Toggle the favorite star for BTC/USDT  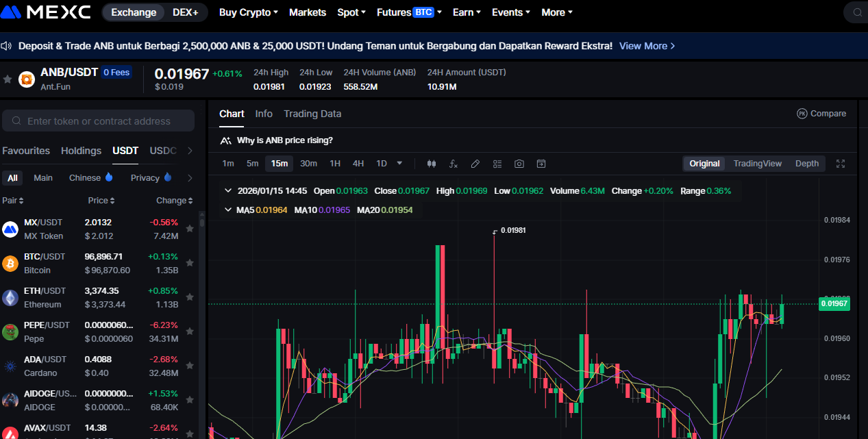[x=190, y=263]
